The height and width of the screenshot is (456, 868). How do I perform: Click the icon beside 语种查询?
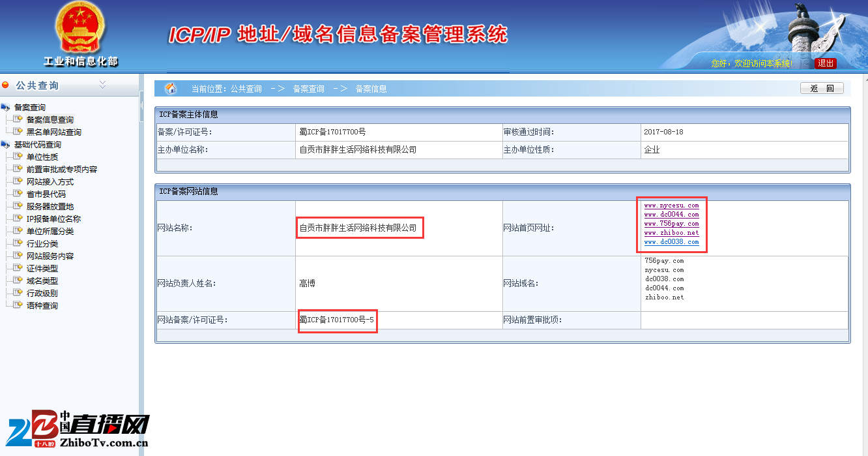18,305
